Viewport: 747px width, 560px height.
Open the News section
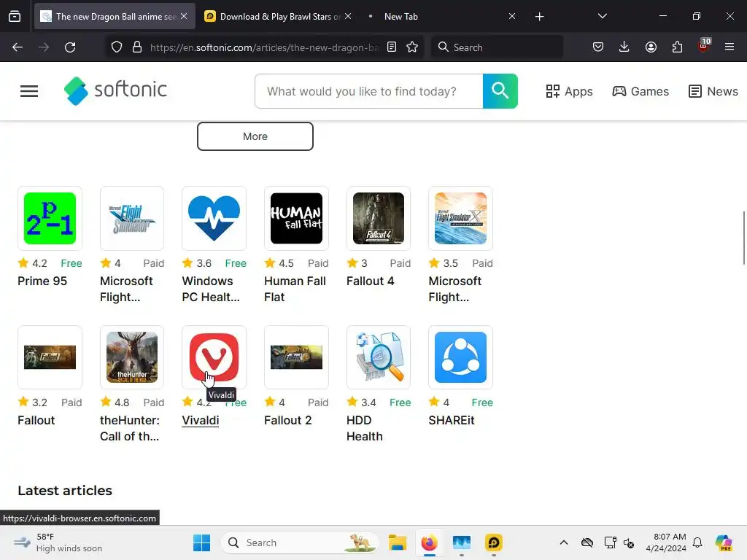pyautogui.click(x=713, y=91)
